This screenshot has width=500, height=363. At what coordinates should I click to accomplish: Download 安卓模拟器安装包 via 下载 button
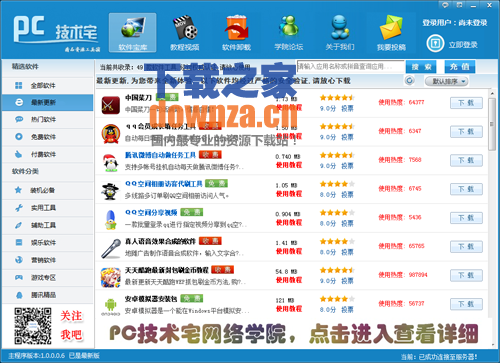[x=466, y=304]
